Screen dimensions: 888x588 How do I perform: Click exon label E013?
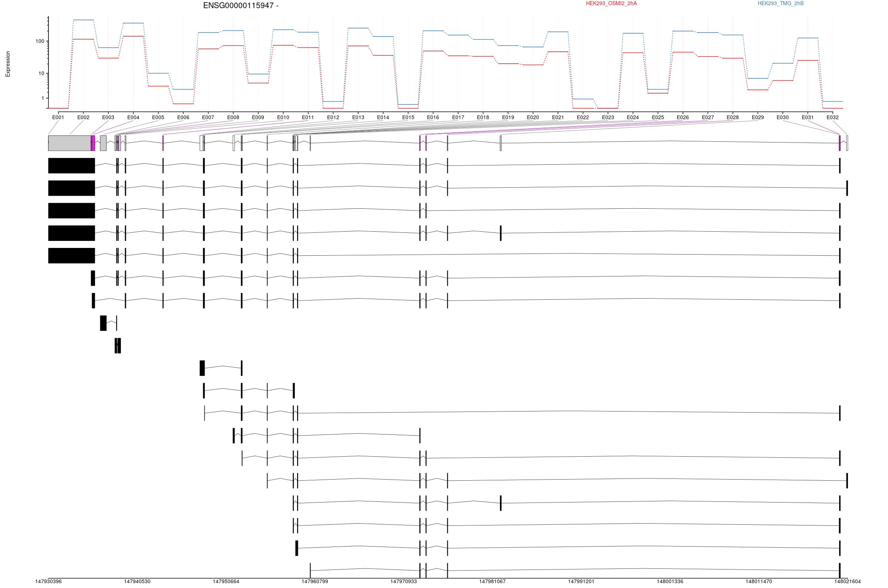(x=358, y=117)
